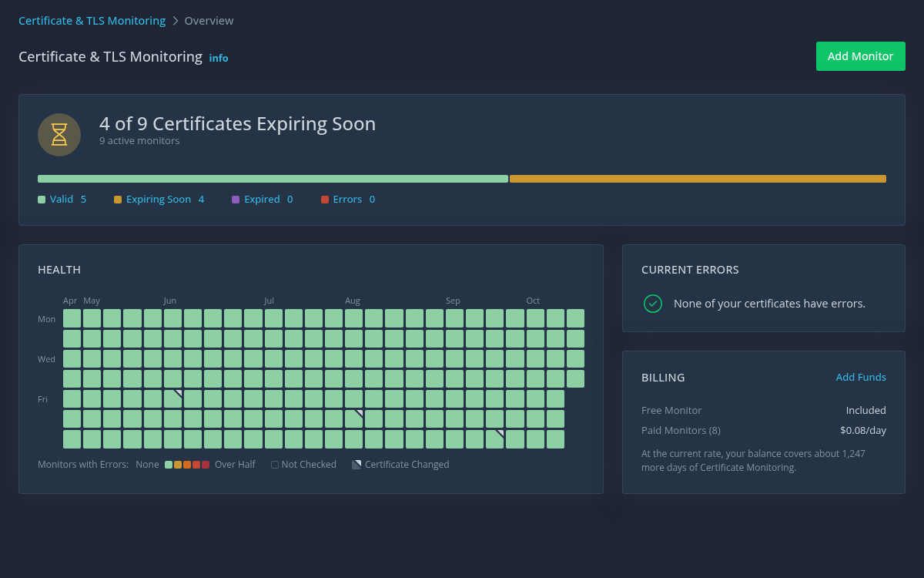The width and height of the screenshot is (924, 578).
Task: Click the 'Free Monitor' billing label
Action: pyautogui.click(x=671, y=411)
